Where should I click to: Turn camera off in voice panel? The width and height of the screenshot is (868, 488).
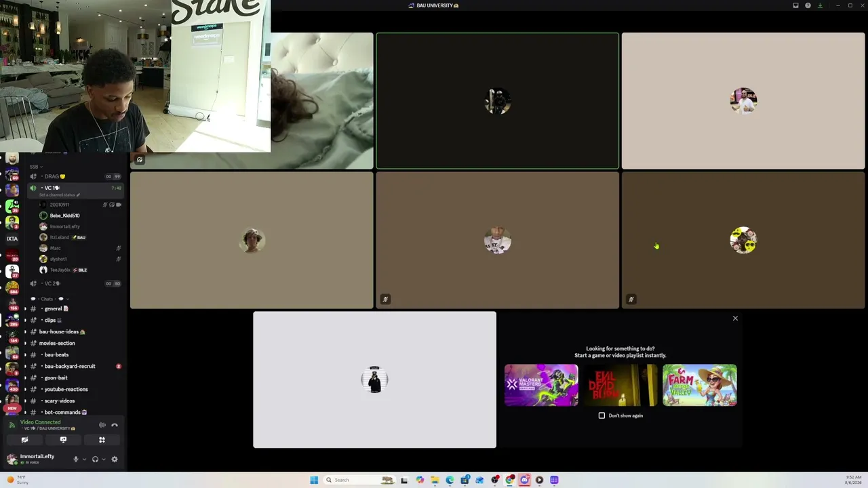pyautogui.click(x=24, y=440)
